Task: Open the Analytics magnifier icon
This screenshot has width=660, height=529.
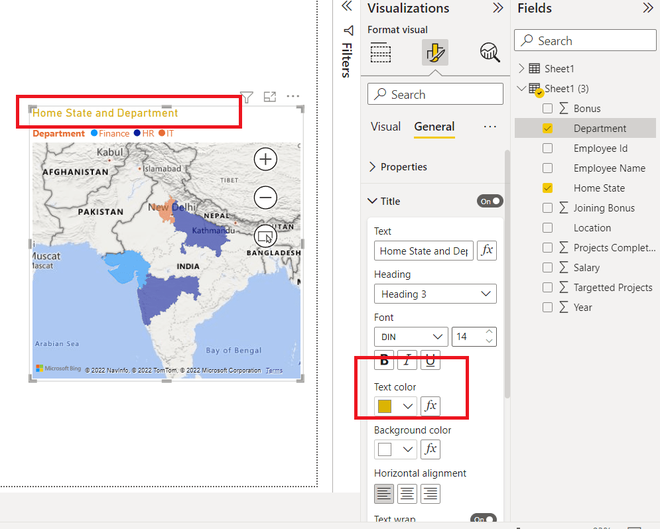Action: [x=490, y=52]
